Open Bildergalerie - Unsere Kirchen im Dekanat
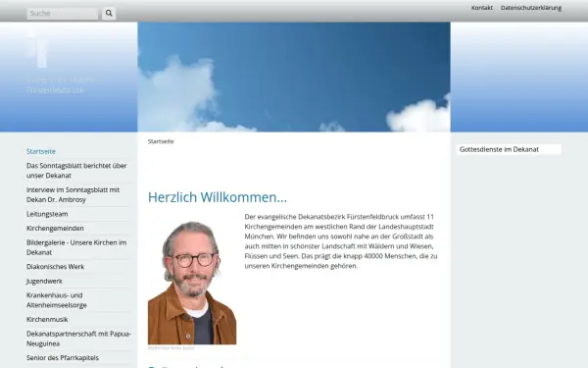This screenshot has width=588, height=368. (76, 247)
